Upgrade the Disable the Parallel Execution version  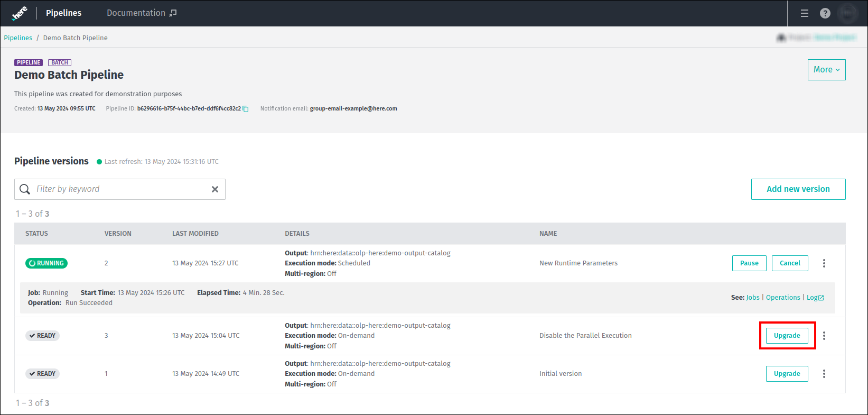tap(787, 336)
